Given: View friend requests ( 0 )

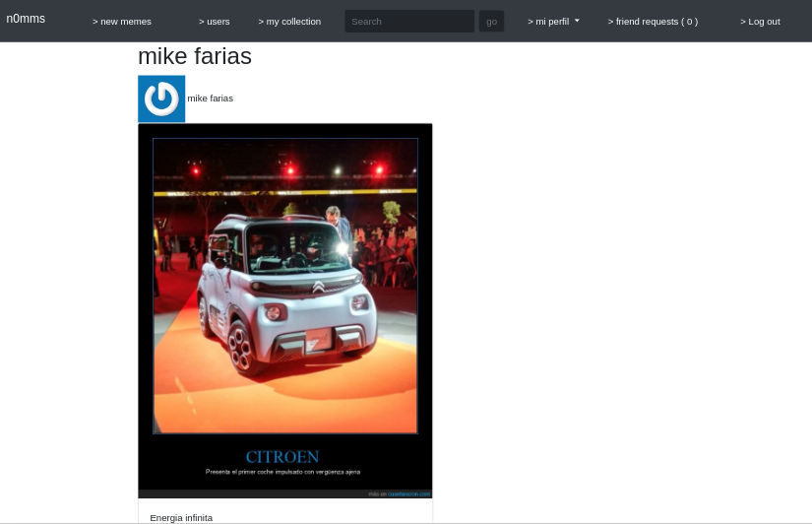Looking at the screenshot, I should coord(653,22).
